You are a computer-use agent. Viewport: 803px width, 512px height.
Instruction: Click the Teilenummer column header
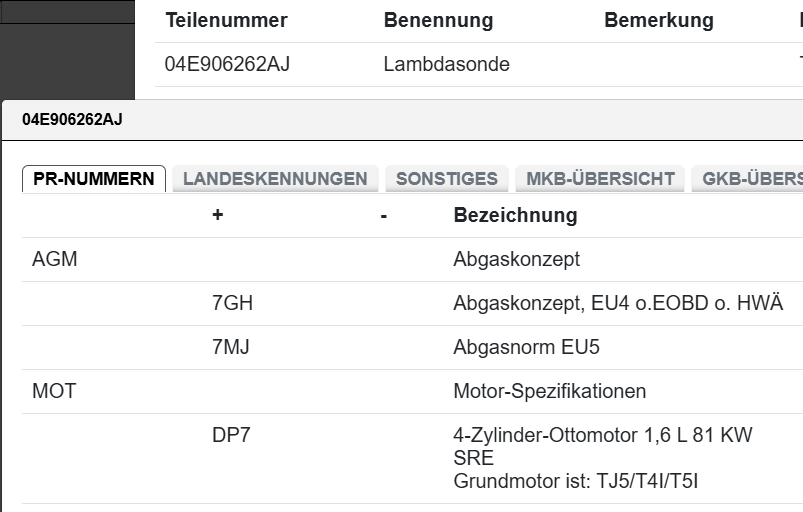[226, 21]
